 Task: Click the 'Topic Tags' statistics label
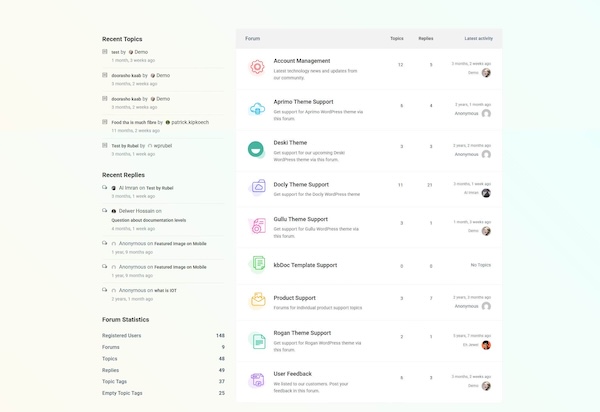[114, 382]
